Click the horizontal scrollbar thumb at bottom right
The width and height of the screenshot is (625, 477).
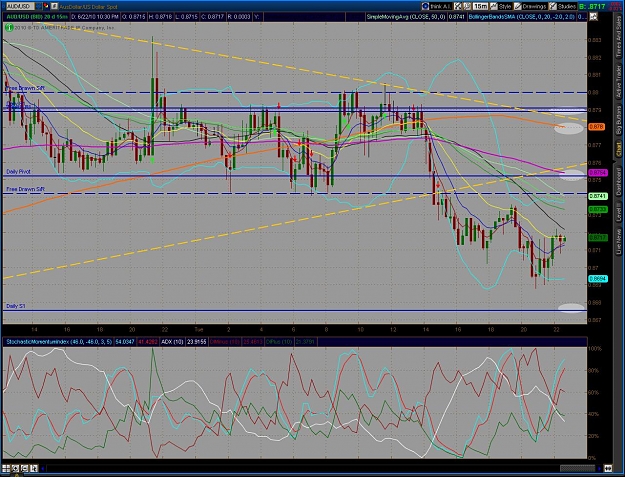click(577, 468)
